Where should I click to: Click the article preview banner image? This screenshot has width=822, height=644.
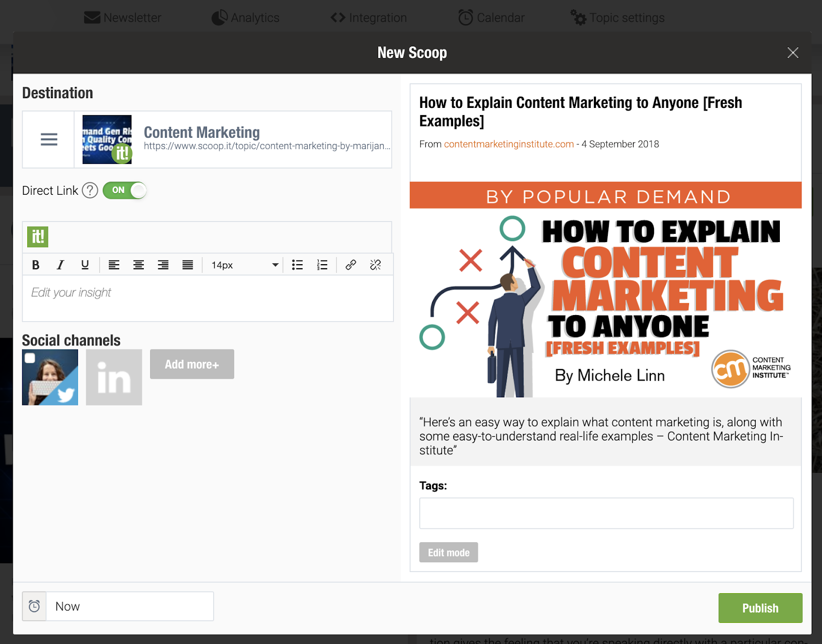[606, 289]
